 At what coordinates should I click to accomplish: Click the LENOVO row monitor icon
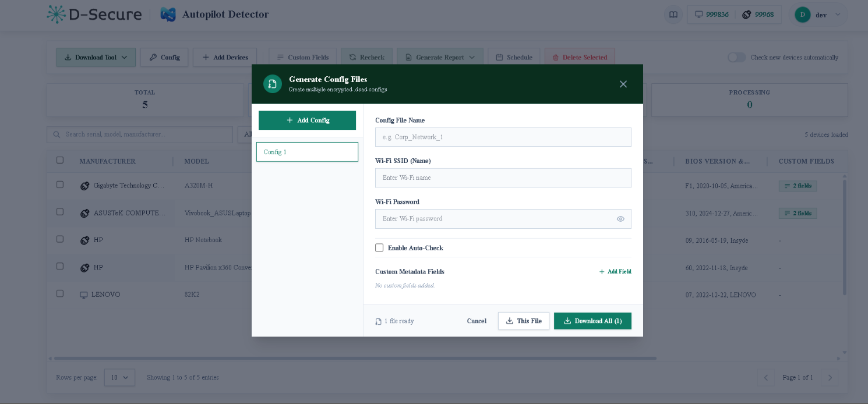tap(84, 295)
